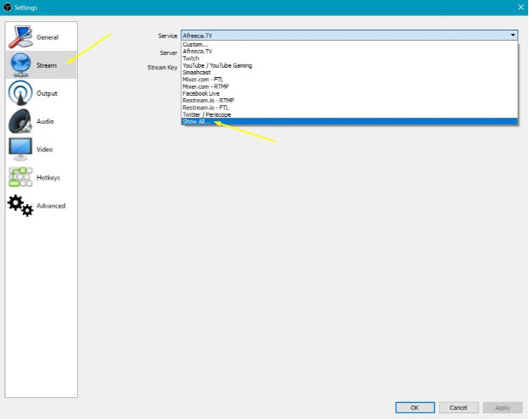529x420 pixels.
Task: Select Smashcast from the list
Action: (x=349, y=73)
